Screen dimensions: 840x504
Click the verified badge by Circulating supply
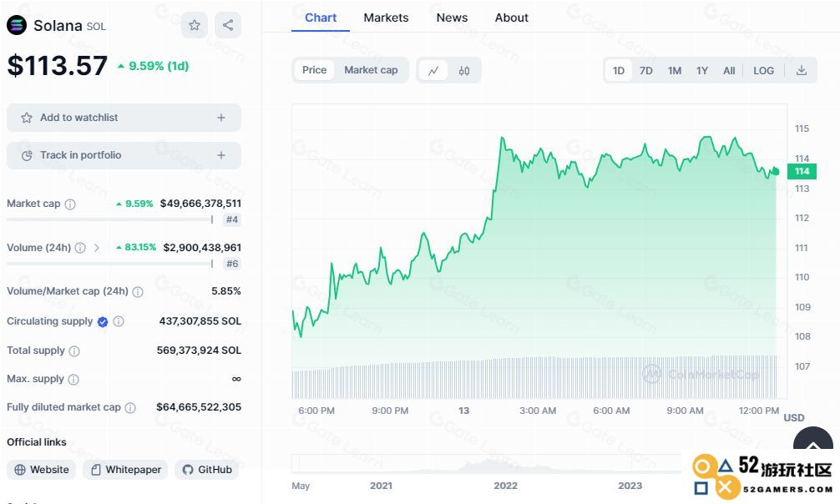[x=103, y=322]
